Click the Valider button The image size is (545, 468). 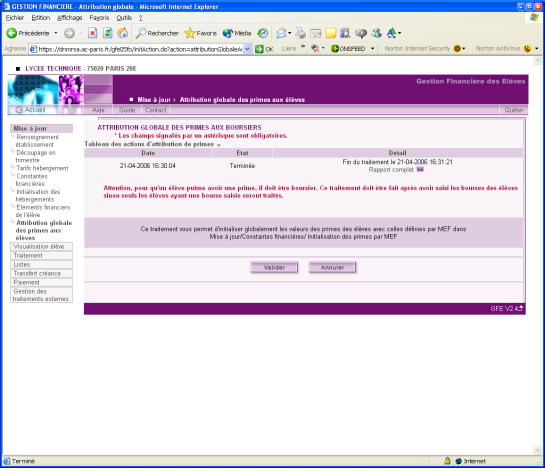point(274,267)
